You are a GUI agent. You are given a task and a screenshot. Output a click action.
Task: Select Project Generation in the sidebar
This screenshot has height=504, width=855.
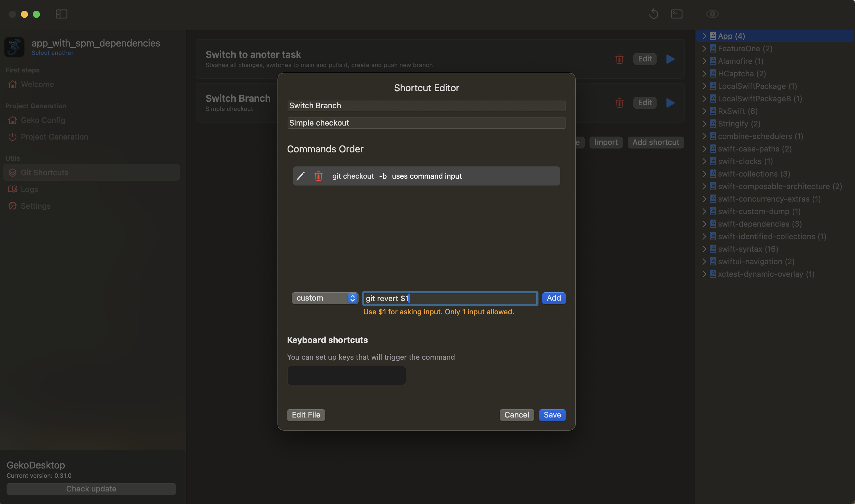click(x=54, y=137)
